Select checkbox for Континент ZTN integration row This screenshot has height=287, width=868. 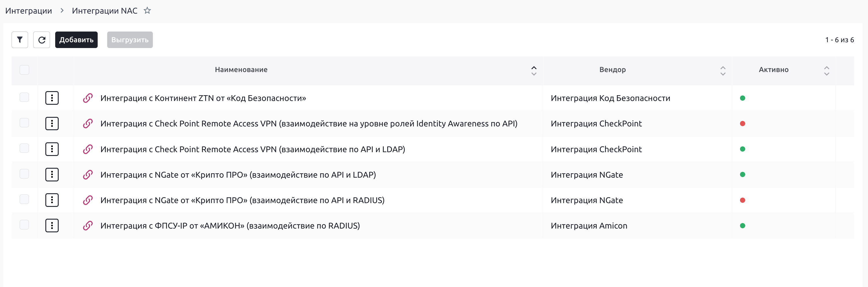click(24, 97)
